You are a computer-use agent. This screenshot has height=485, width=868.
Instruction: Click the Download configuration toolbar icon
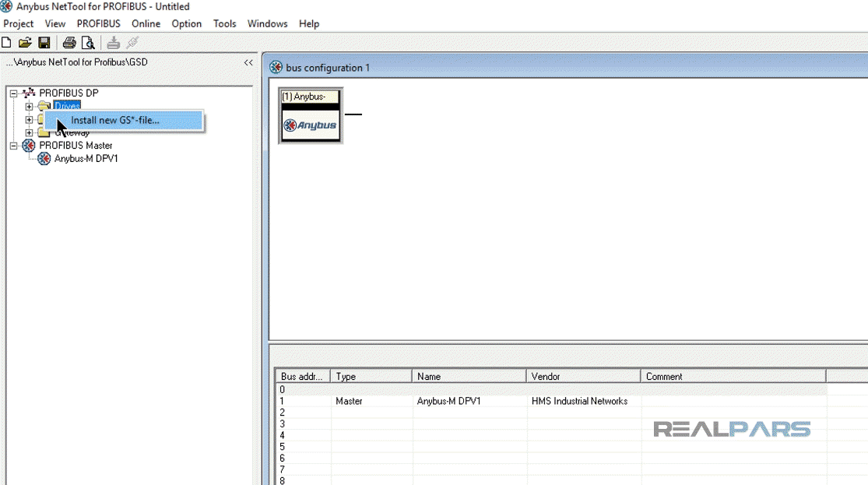pos(114,43)
